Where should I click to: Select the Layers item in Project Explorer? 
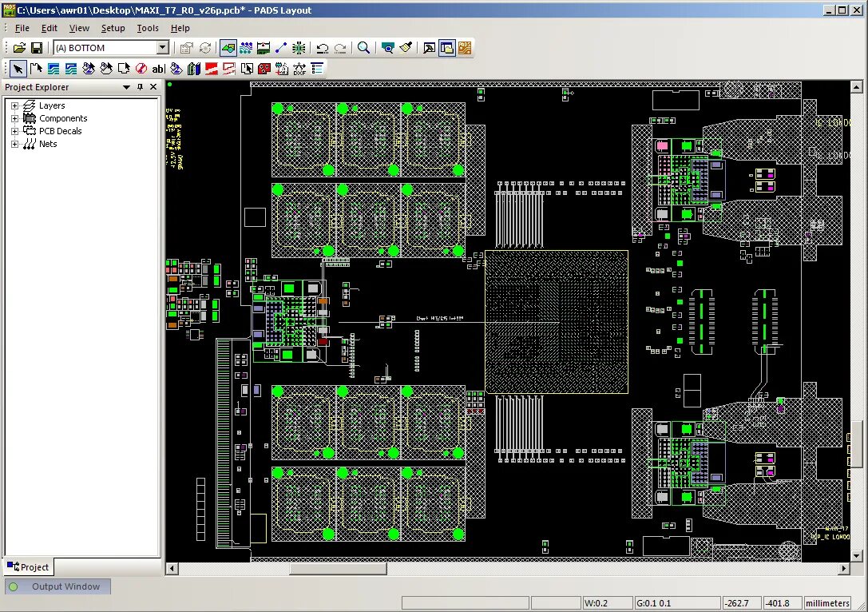[x=52, y=105]
